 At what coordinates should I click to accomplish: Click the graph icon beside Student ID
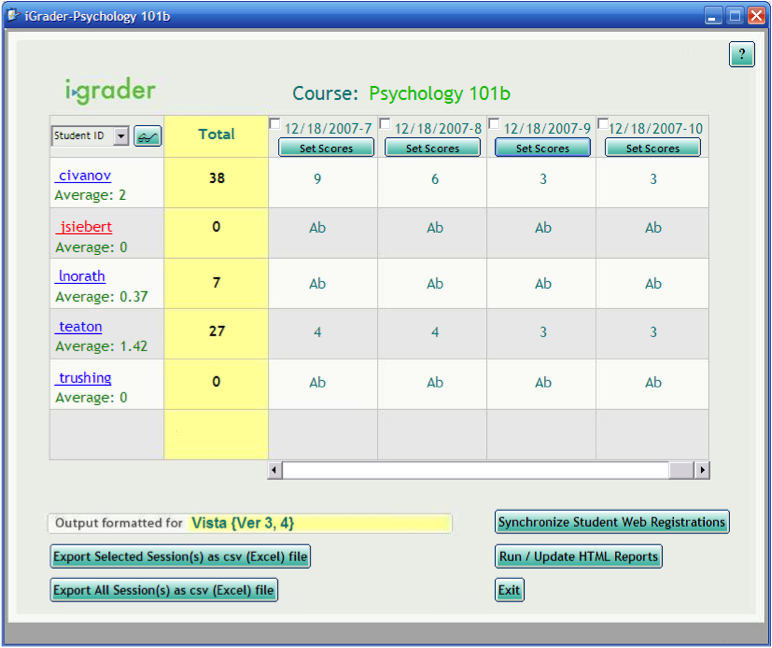tap(148, 136)
